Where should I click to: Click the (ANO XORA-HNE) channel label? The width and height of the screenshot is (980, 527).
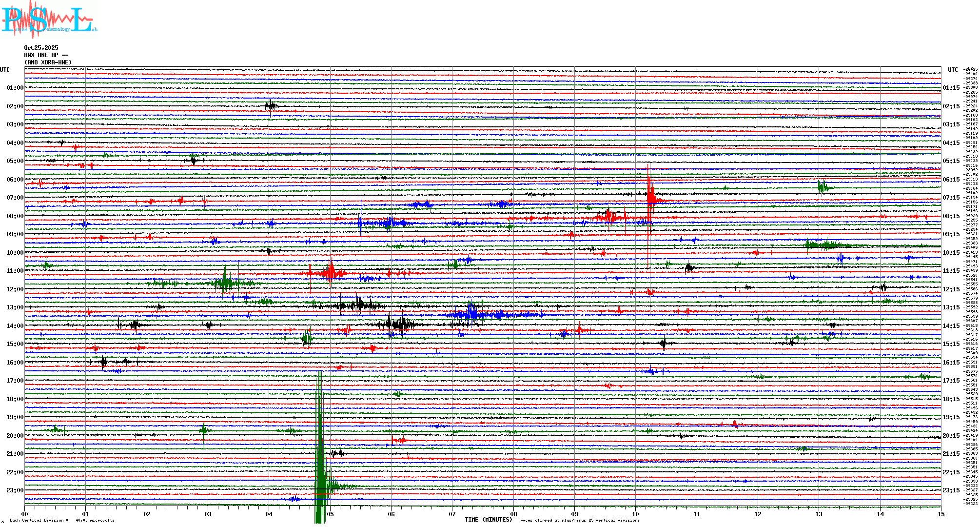48,62
